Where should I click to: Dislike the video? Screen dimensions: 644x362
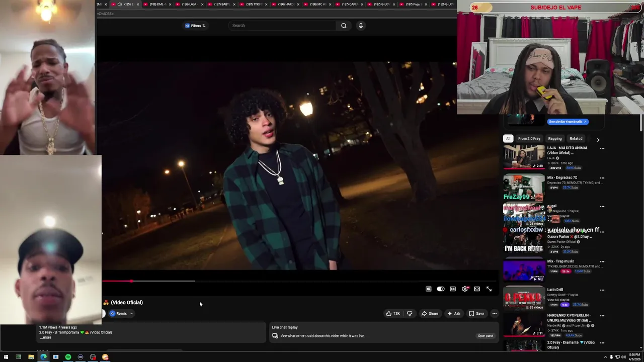click(x=410, y=314)
